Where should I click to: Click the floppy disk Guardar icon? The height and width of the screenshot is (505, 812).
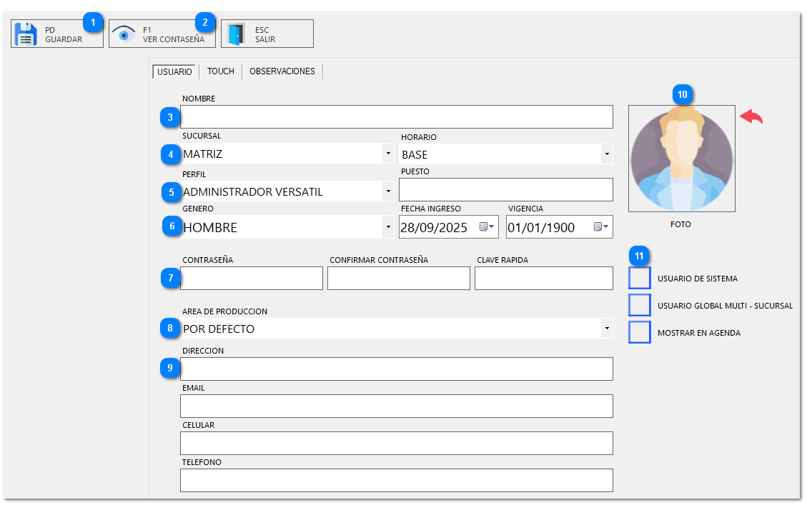tap(26, 34)
